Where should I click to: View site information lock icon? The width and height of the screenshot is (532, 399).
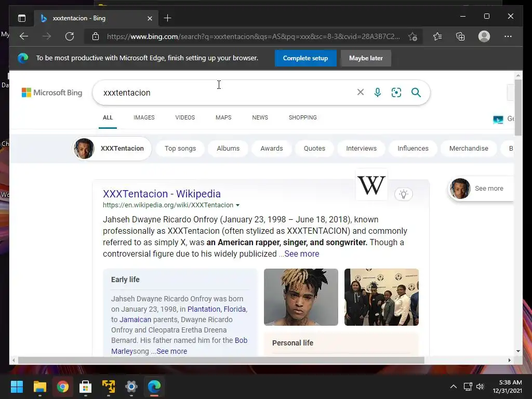coord(96,36)
